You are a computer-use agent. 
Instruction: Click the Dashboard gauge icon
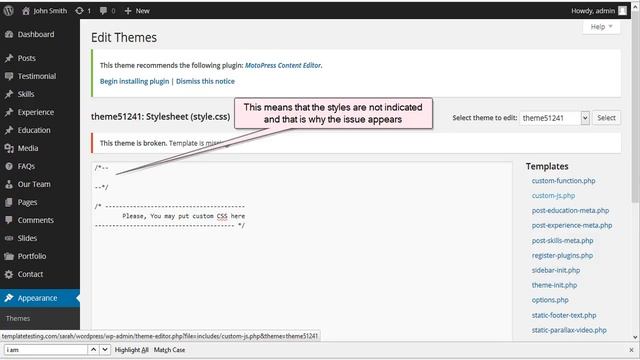click(x=9, y=35)
